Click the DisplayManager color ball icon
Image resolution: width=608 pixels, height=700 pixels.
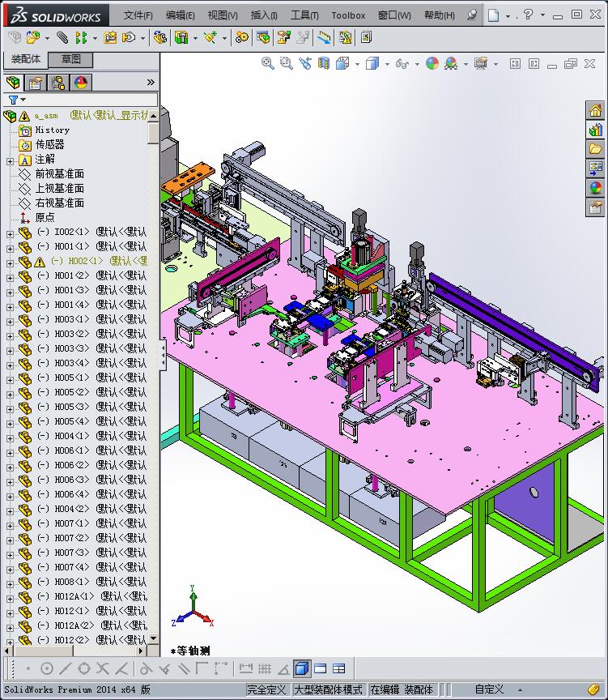click(x=81, y=83)
